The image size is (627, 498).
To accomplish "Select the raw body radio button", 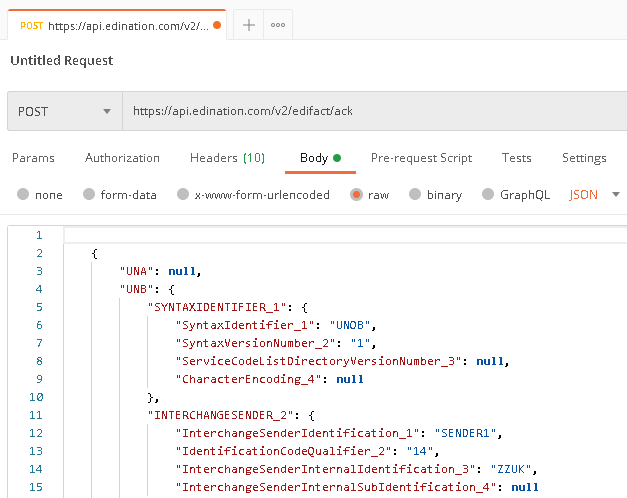I will (356, 194).
